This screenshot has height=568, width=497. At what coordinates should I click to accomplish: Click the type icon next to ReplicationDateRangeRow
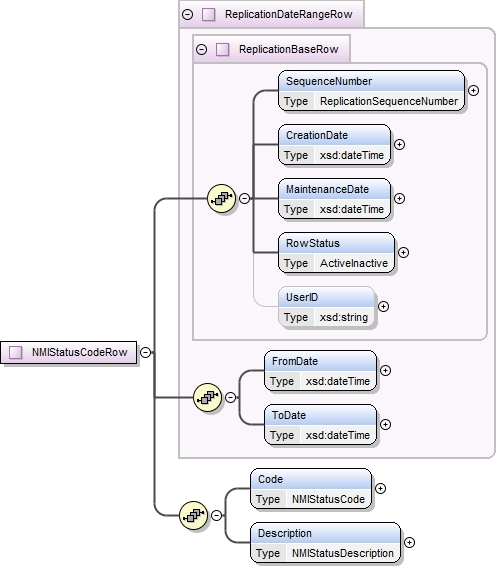209,14
